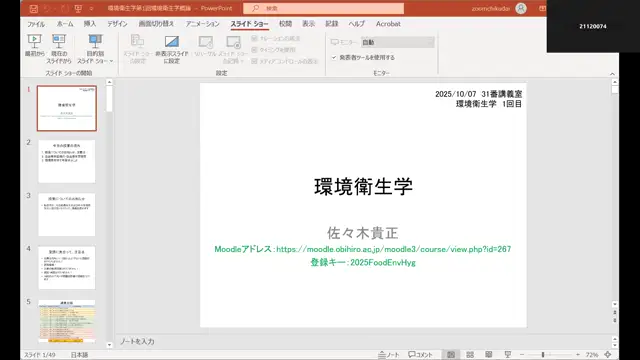Switch to the 記録 tab

pyautogui.click(x=332, y=24)
